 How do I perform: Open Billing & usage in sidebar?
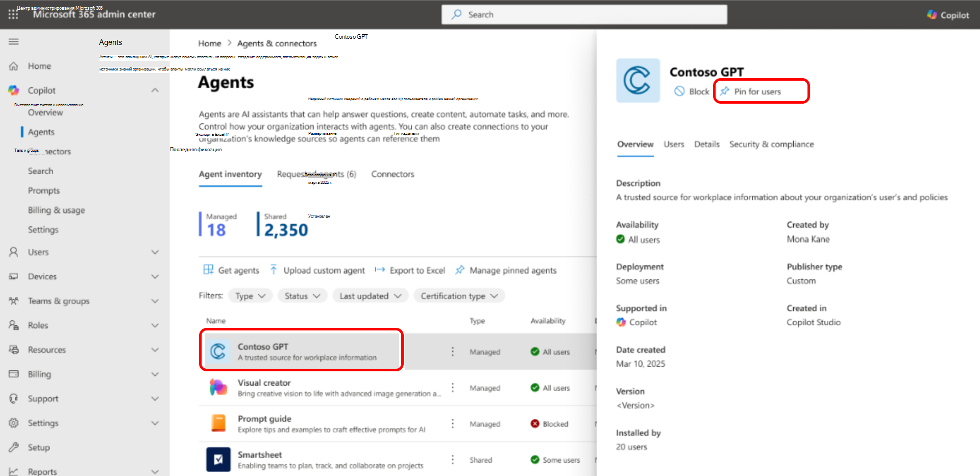(x=57, y=210)
